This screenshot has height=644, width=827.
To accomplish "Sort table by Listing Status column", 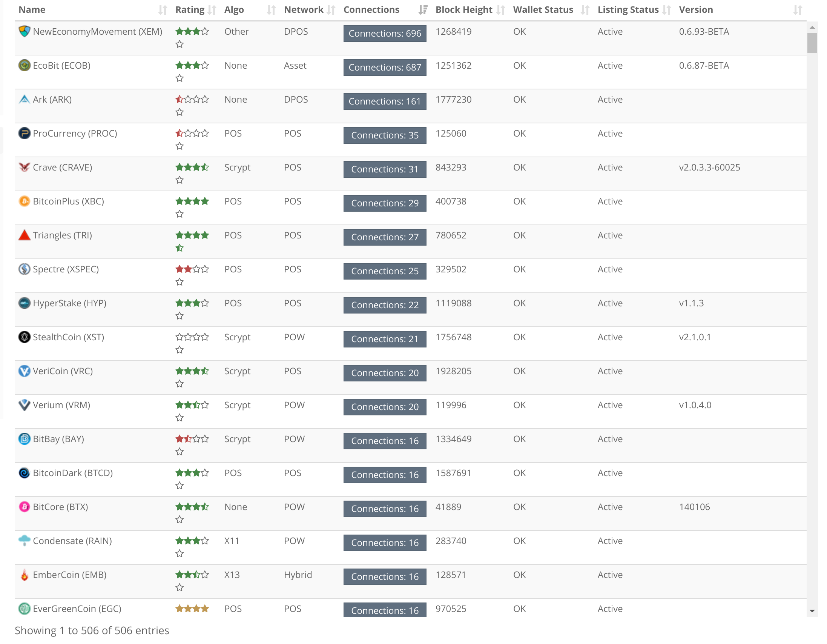I will (635, 10).
